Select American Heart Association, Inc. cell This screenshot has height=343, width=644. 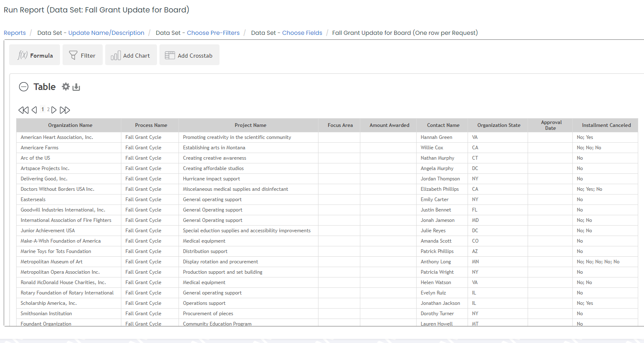coord(69,137)
